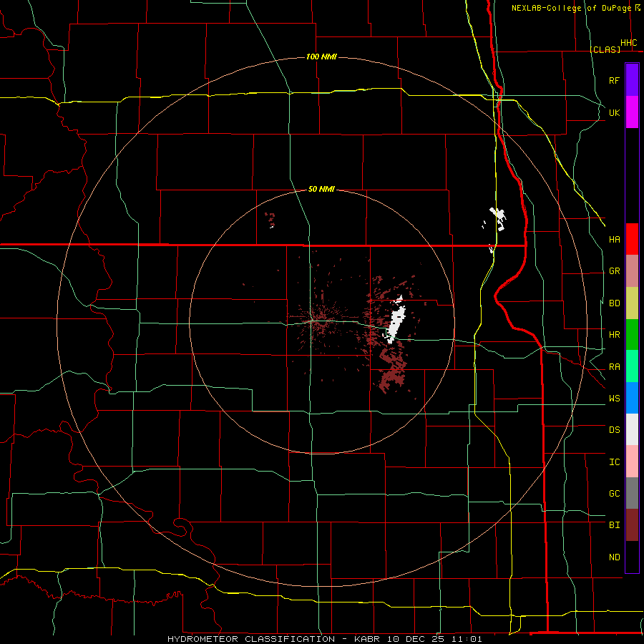The width and height of the screenshot is (644, 644).
Task: Click the UK magenta legend swatch
Action: coord(632,112)
